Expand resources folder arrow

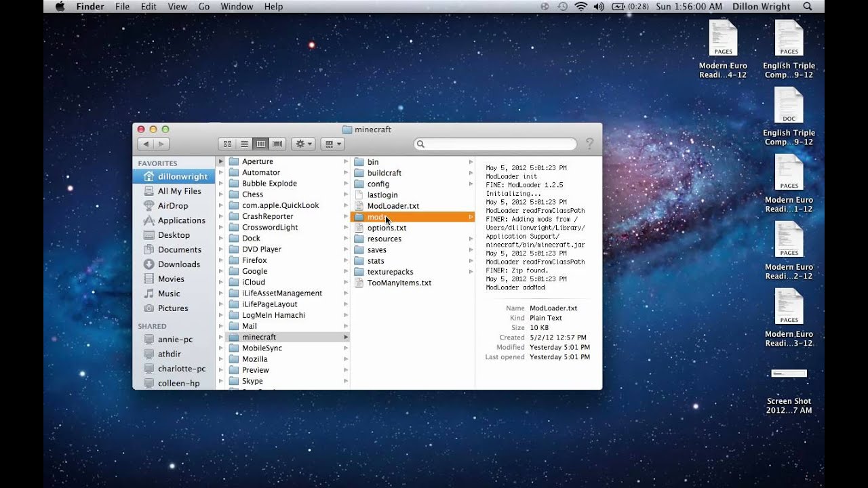[471, 239]
